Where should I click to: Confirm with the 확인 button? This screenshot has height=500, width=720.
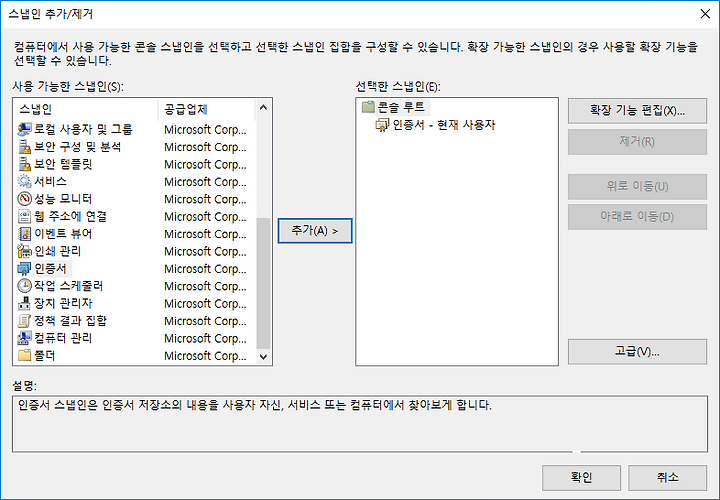tap(581, 478)
